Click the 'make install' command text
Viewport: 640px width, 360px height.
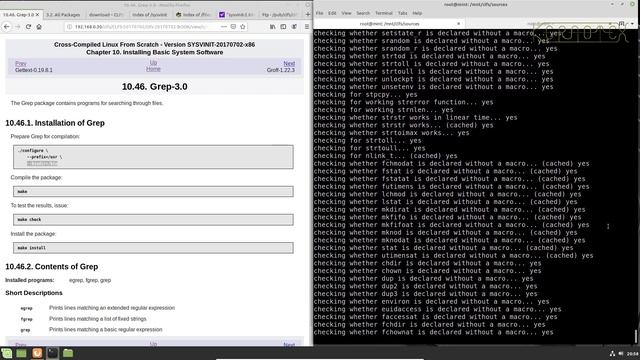(31, 248)
